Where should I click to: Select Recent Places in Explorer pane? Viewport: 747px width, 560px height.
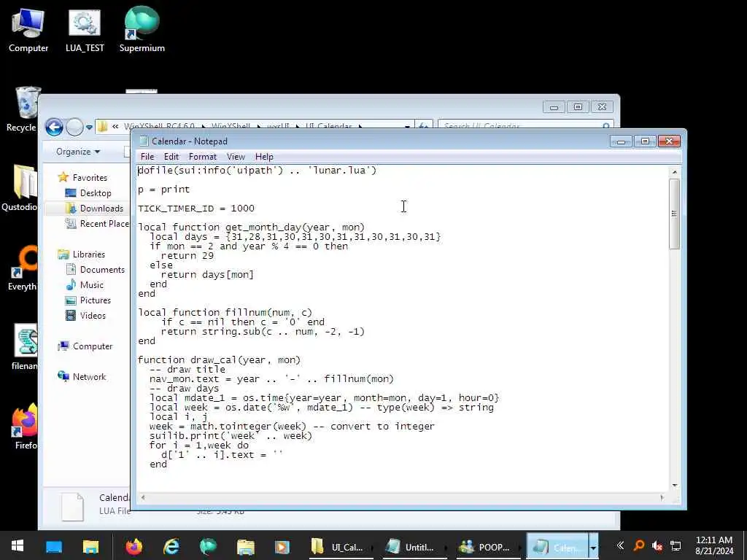pos(98,223)
